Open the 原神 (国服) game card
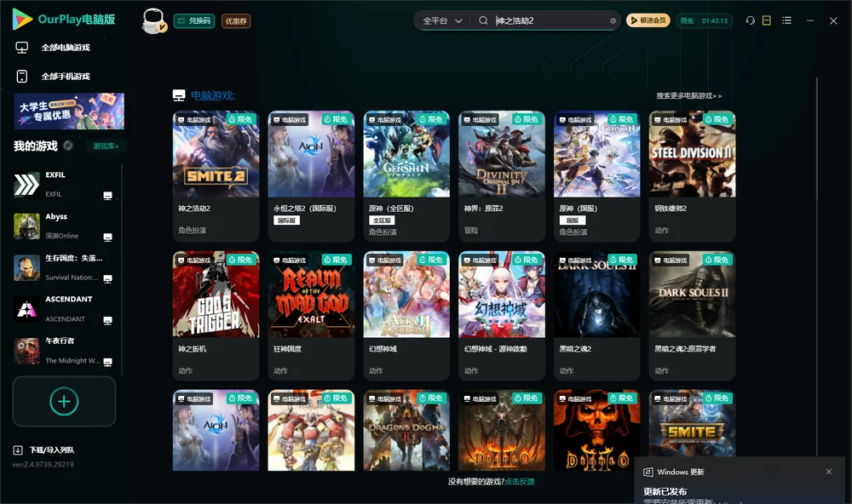The image size is (852, 504). click(x=596, y=176)
